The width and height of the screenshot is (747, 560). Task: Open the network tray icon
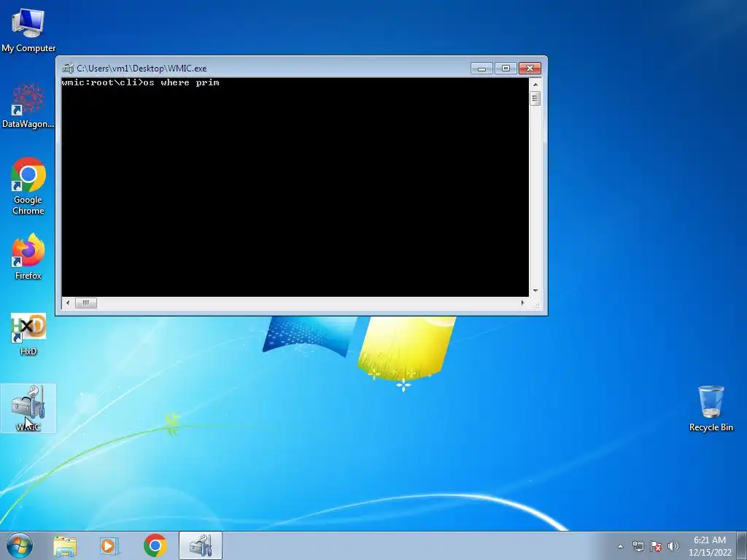638,546
